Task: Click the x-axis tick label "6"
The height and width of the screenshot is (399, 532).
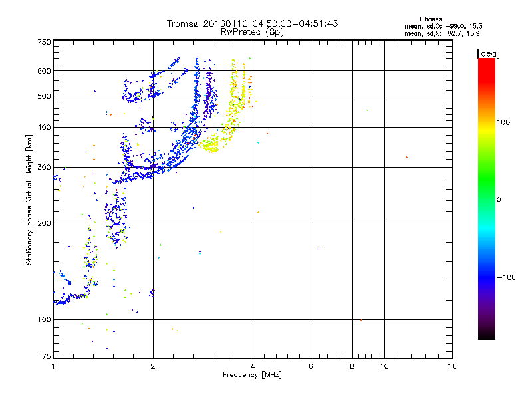Action: pyautogui.click(x=311, y=366)
